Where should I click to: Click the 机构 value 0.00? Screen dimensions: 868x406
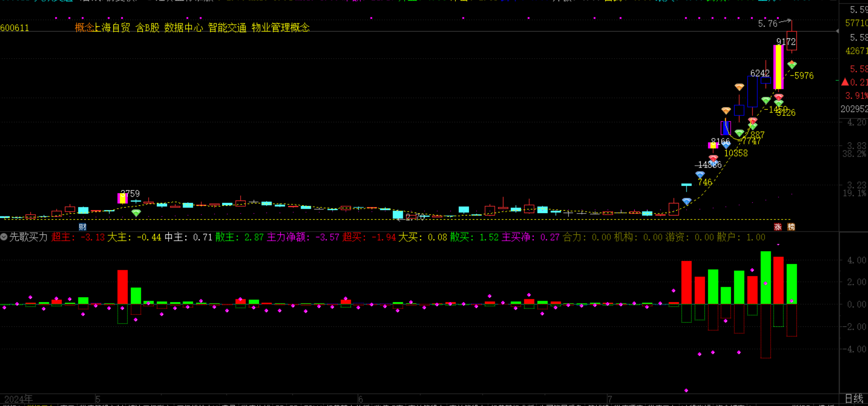(x=653, y=238)
